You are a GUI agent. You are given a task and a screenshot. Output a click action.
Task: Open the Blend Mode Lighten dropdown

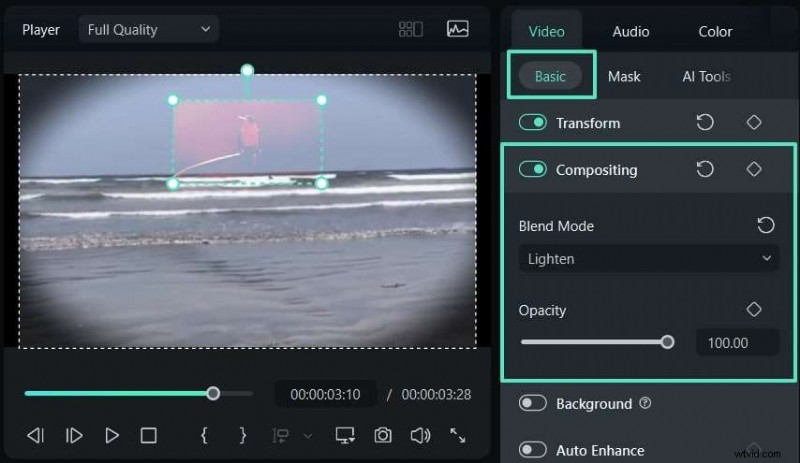648,259
